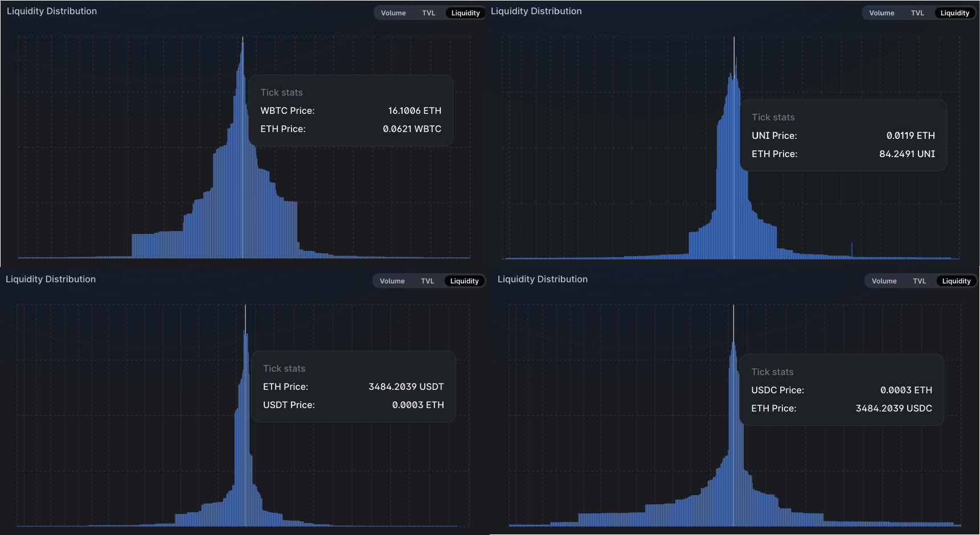This screenshot has width=980, height=535.
Task: Click the 3484.2039 USDC price value
Action: [894, 408]
